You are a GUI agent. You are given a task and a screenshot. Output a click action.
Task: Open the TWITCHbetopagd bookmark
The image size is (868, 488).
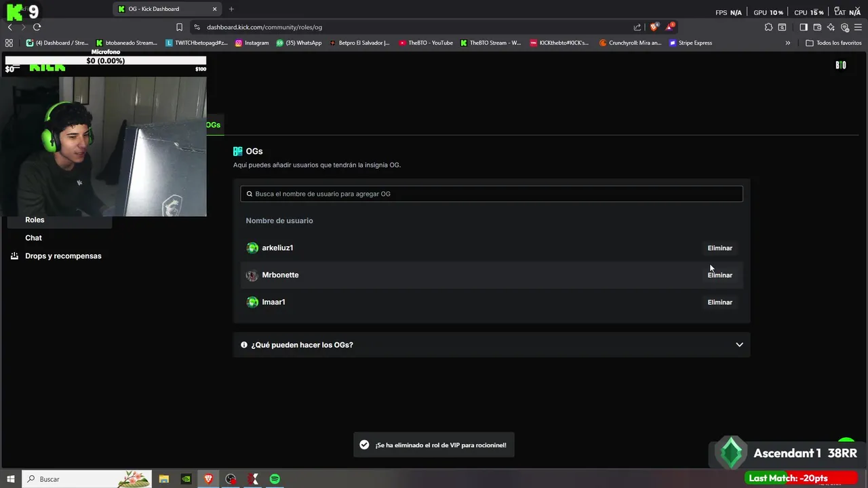197,43
